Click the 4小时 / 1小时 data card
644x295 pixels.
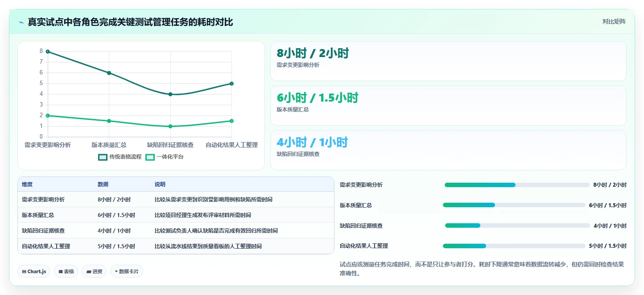448,150
